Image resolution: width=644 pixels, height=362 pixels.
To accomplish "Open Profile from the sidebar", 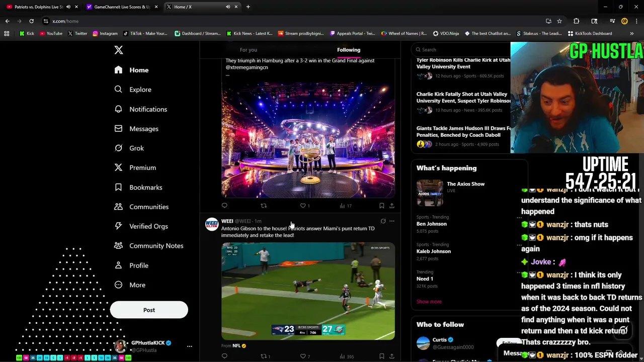I will (x=131, y=265).
